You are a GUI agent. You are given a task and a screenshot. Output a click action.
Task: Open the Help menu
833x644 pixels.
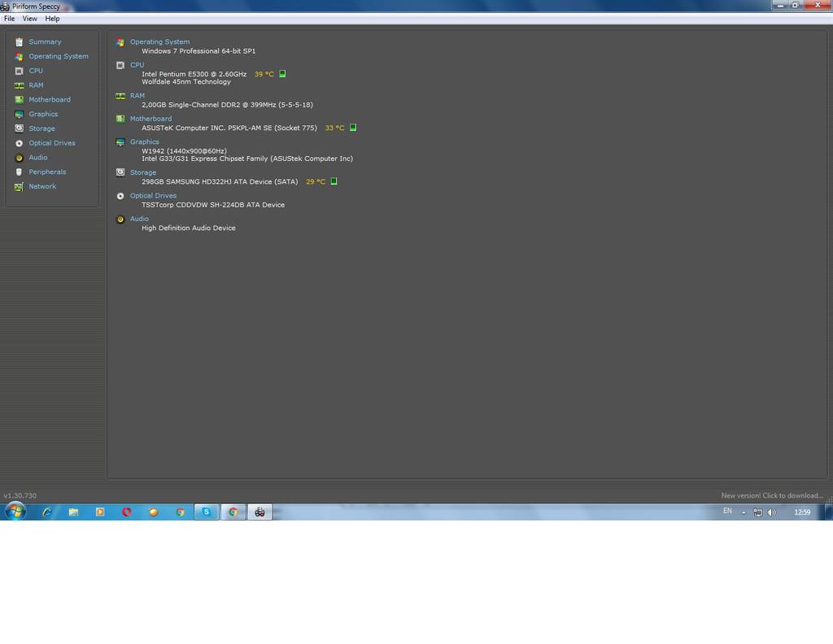coord(52,19)
